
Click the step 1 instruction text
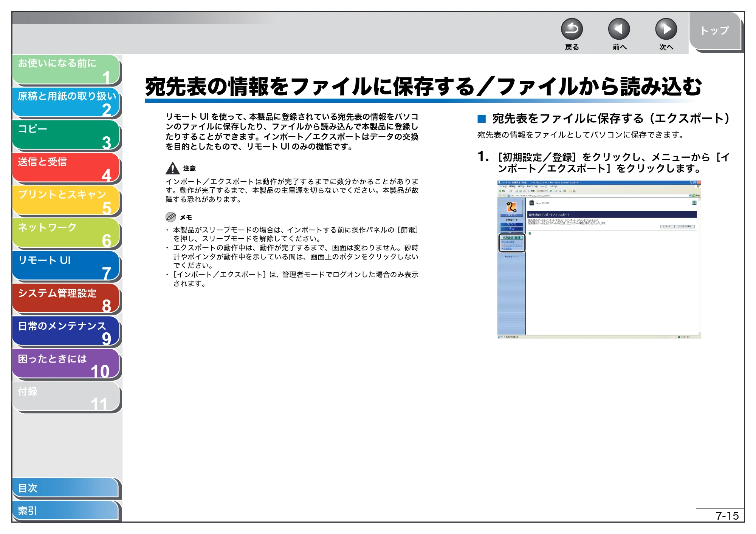click(613, 163)
